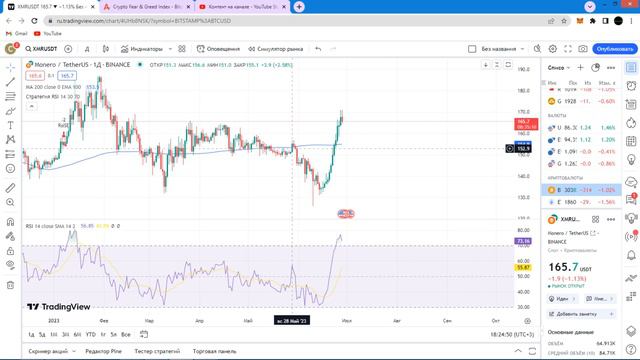Select the text annotation tool

(x=11, y=125)
